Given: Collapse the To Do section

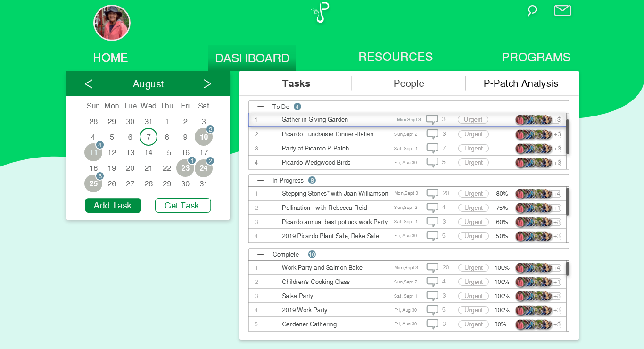Looking at the screenshot, I should pos(260,107).
